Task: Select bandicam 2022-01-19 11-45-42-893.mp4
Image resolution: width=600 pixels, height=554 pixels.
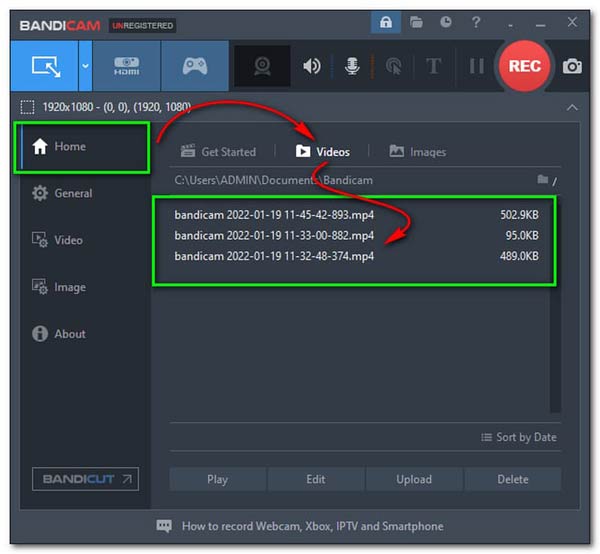Action: [x=356, y=215]
